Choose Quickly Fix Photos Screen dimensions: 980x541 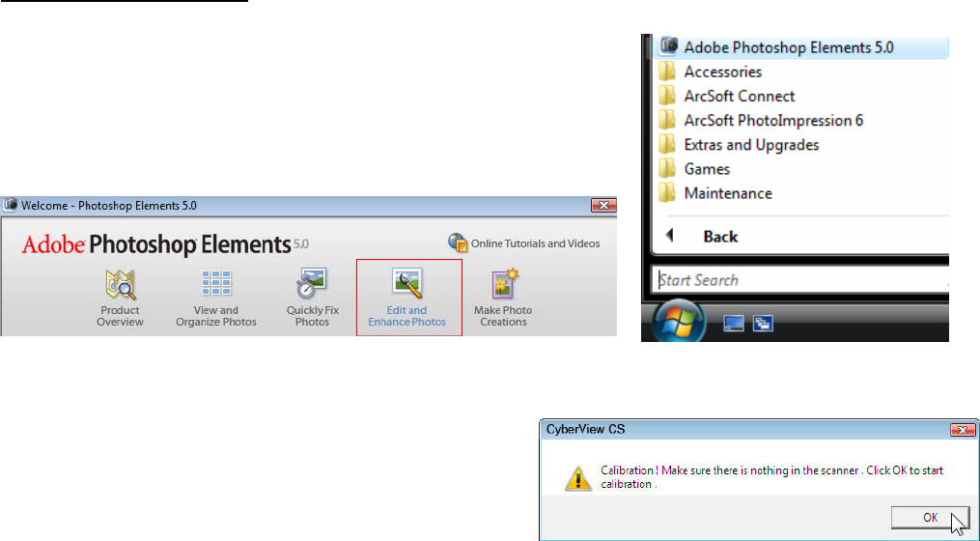313,299
